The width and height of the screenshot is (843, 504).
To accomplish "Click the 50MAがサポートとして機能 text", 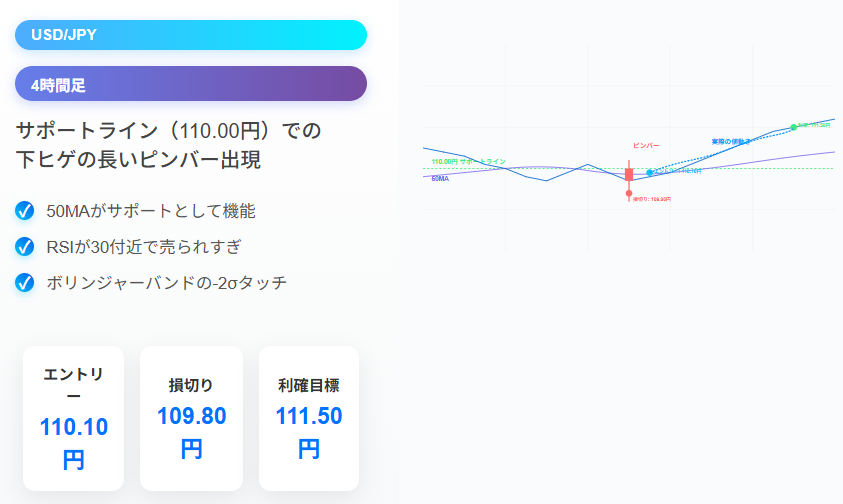I will [151, 211].
